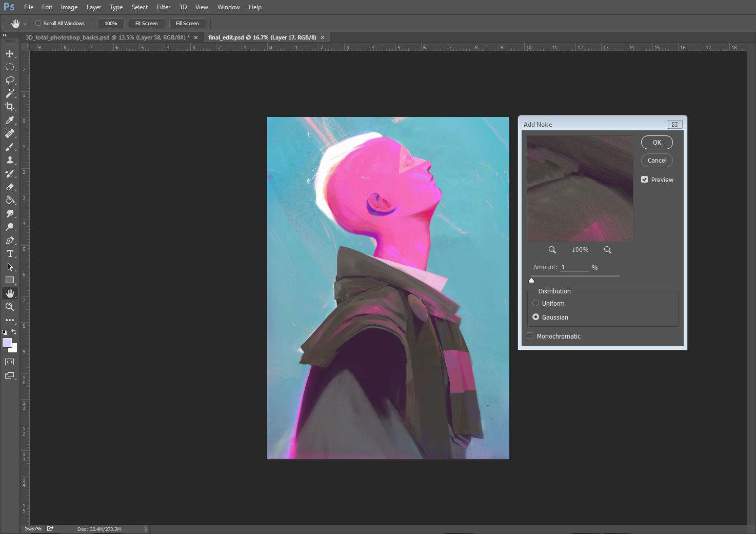
Task: Click the Fill Screen button
Action: pos(187,23)
